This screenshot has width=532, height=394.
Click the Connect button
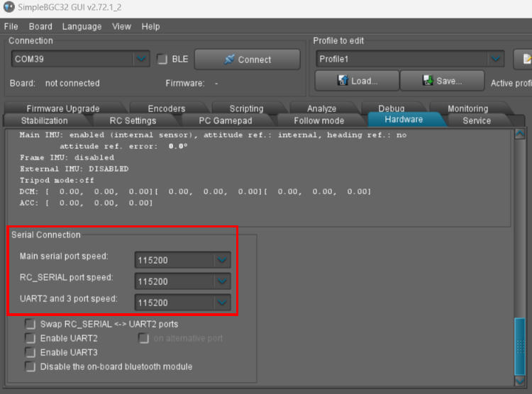click(x=248, y=60)
